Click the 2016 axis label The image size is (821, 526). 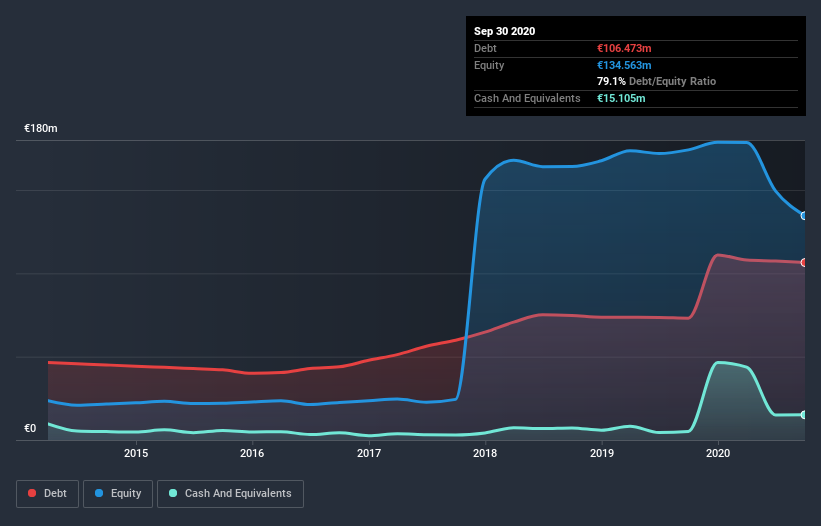[x=252, y=453]
